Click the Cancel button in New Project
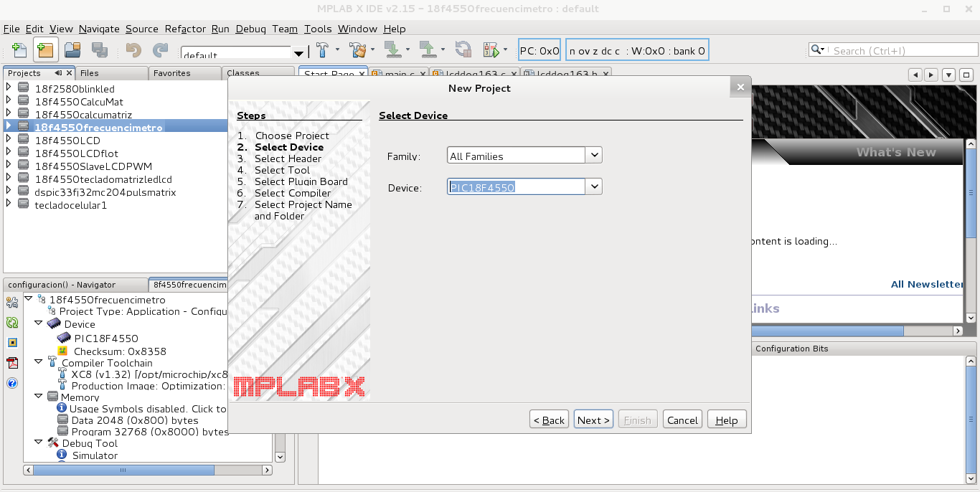Viewport: 980px width, 492px height. 682,420
